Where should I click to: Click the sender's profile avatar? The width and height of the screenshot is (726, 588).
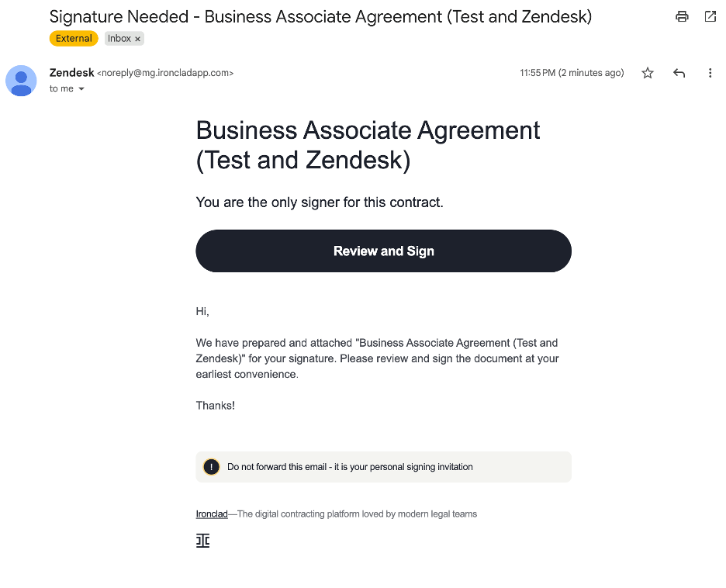pyautogui.click(x=21, y=81)
